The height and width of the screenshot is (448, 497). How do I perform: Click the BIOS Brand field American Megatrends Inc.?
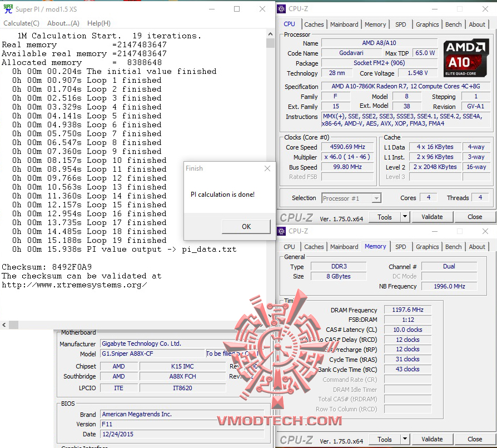[x=182, y=414]
